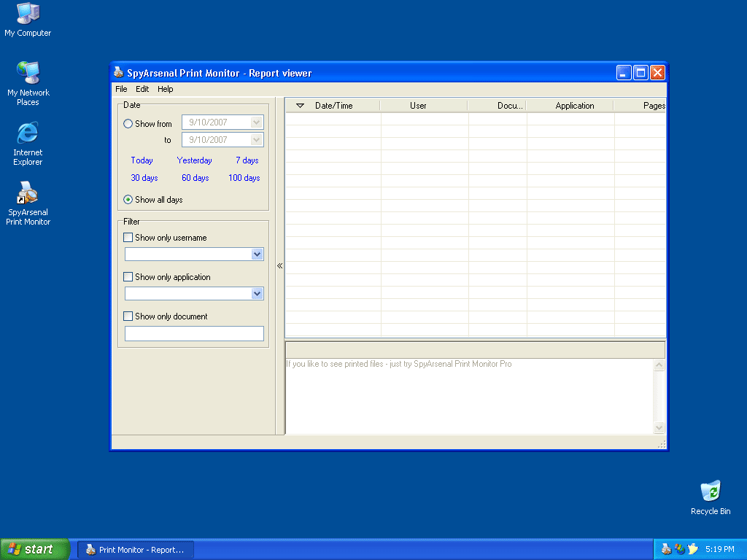Image resolution: width=747 pixels, height=560 pixels.
Task: Open the Recycle Bin icon
Action: pos(710,491)
